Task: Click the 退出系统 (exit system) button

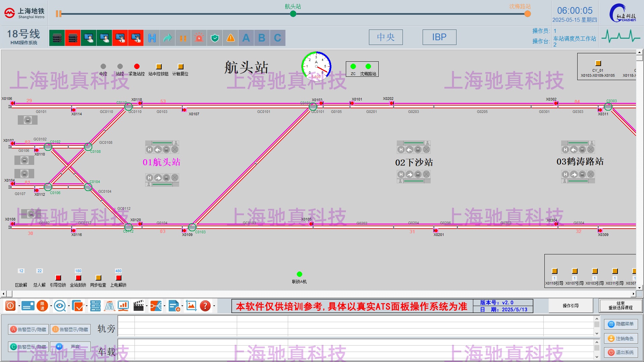Action: (621, 352)
